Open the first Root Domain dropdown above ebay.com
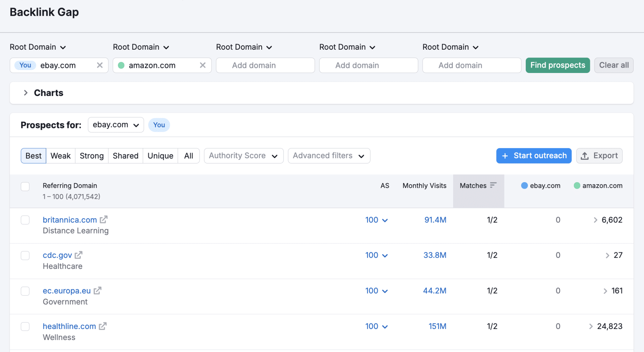The height and width of the screenshot is (352, 644). (38, 47)
